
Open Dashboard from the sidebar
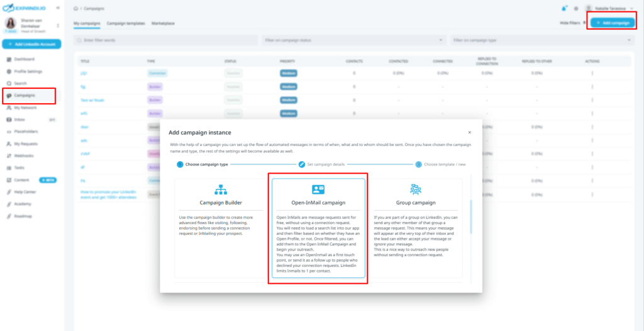point(24,59)
